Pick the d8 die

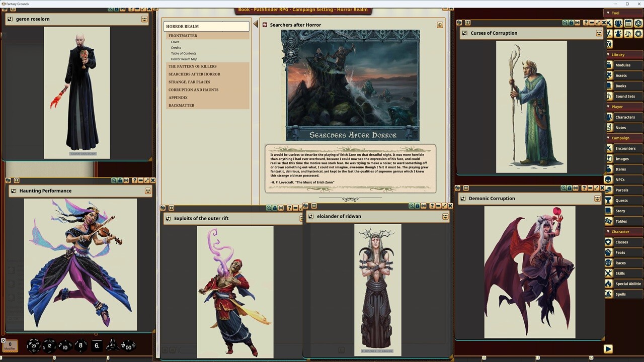click(x=80, y=345)
